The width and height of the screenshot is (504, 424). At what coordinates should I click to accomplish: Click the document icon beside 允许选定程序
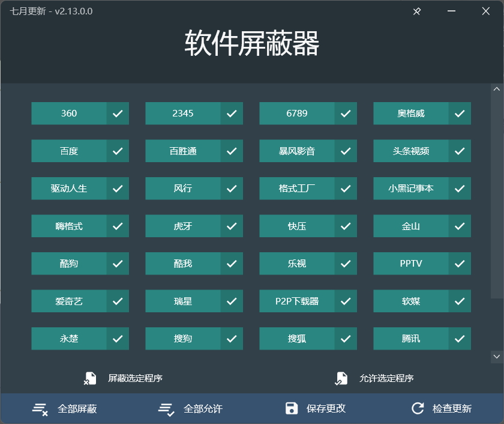tap(342, 378)
